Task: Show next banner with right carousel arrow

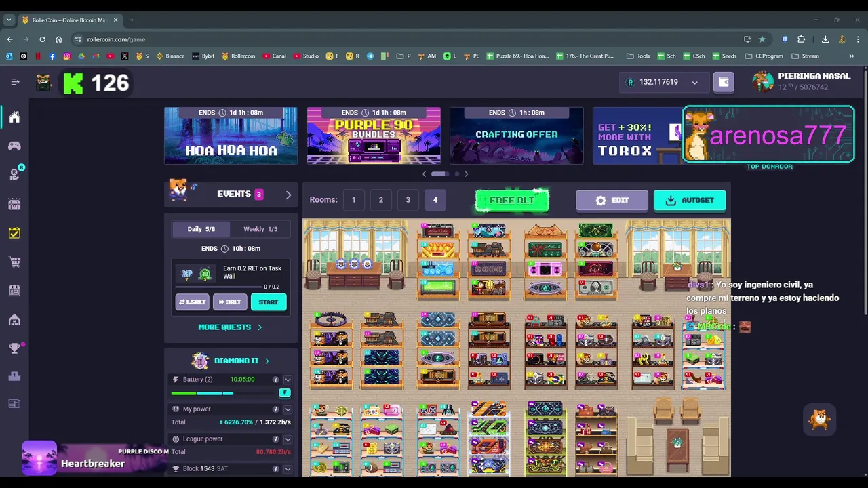Action: click(x=466, y=174)
